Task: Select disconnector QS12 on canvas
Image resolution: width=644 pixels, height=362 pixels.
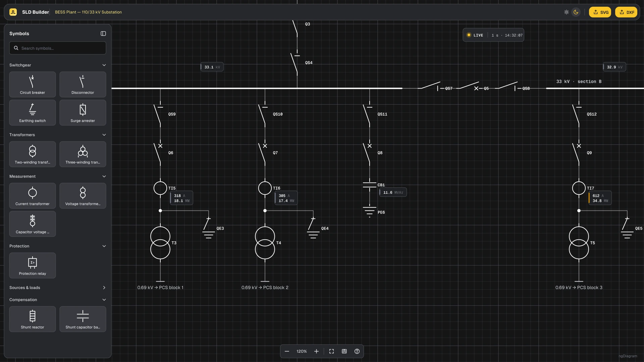Action: pyautogui.click(x=578, y=114)
